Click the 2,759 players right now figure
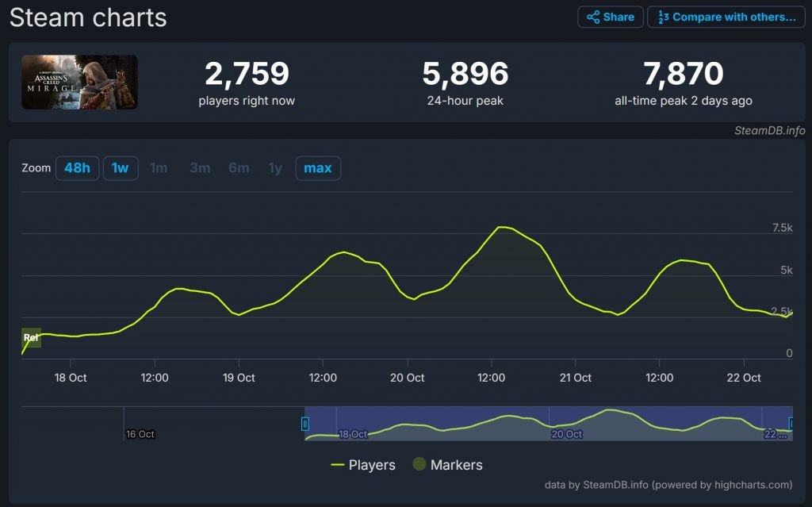Viewport: 812px width, 507px height. pos(247,74)
